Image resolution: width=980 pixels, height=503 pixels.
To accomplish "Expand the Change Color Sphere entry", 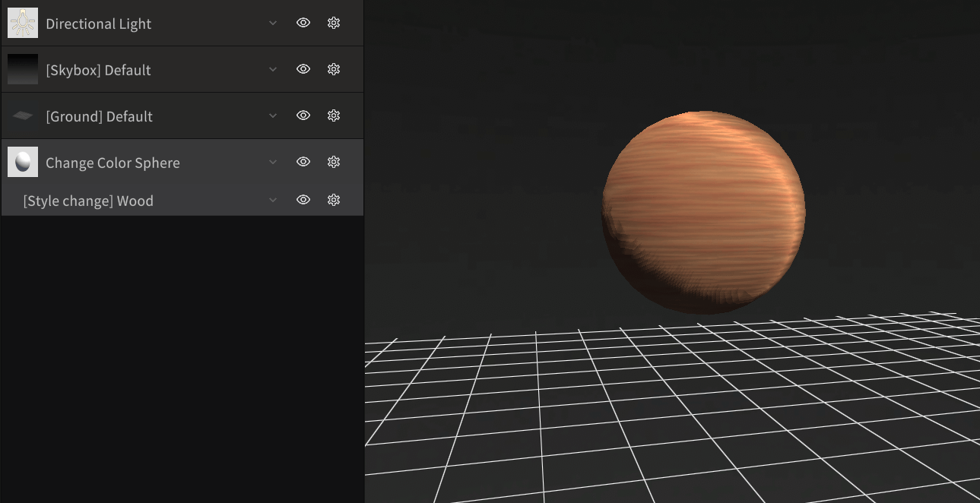I will click(x=272, y=162).
